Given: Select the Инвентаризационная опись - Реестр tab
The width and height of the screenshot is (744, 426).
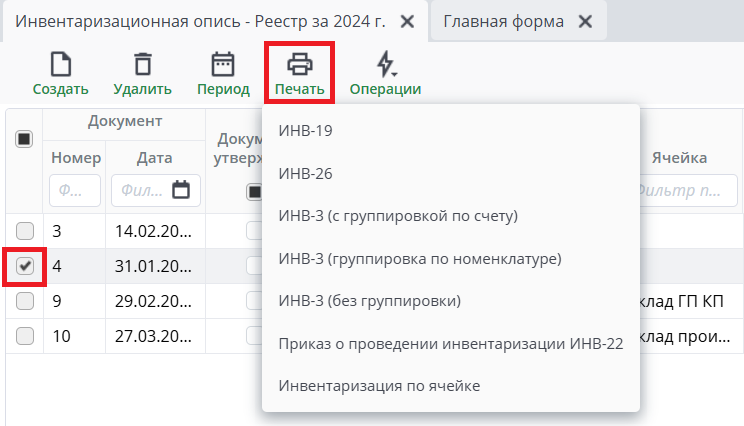Looking at the screenshot, I should 200,21.
